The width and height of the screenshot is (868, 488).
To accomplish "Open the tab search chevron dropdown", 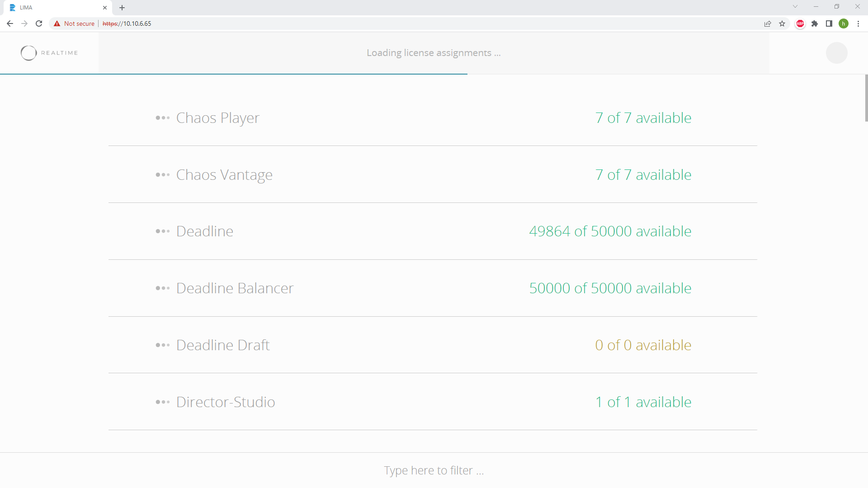I will [795, 7].
